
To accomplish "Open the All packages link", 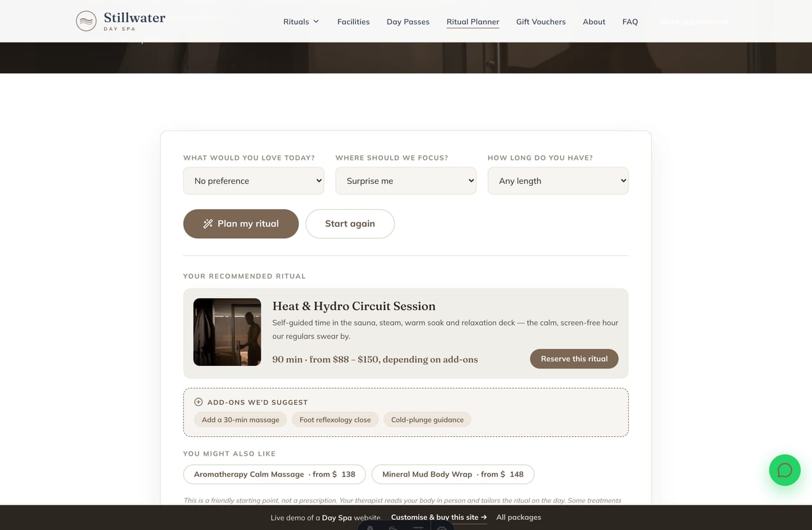I will point(519,517).
